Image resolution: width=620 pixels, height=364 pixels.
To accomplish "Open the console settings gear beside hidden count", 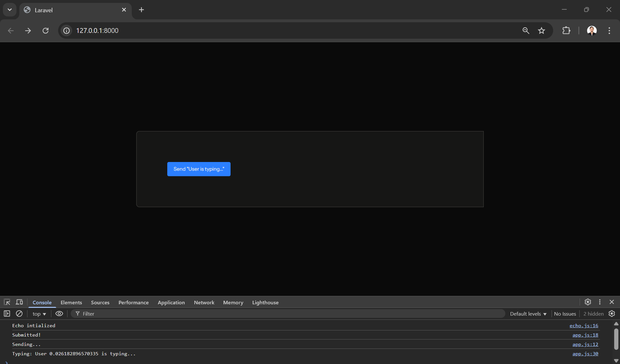I will coord(612,314).
